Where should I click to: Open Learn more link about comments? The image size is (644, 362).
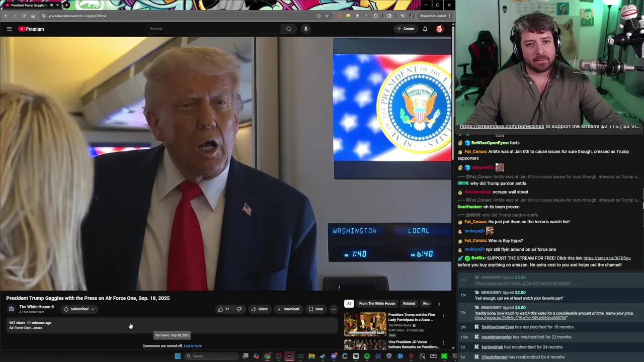193,346
